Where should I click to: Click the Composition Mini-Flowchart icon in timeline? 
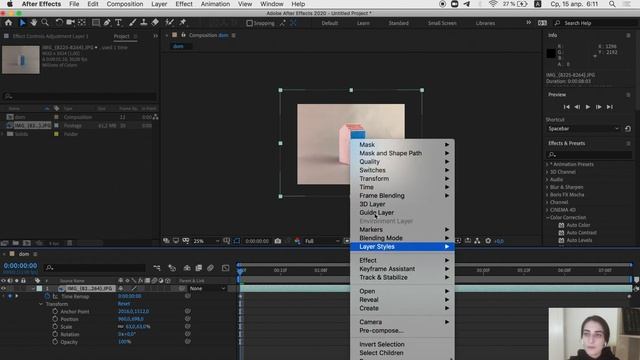[x=157, y=268]
